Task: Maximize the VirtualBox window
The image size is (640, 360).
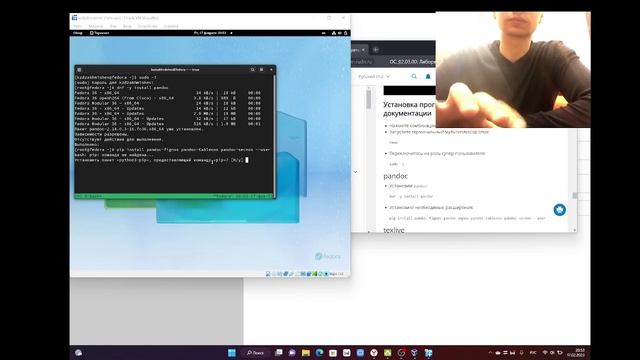Action: (329, 18)
